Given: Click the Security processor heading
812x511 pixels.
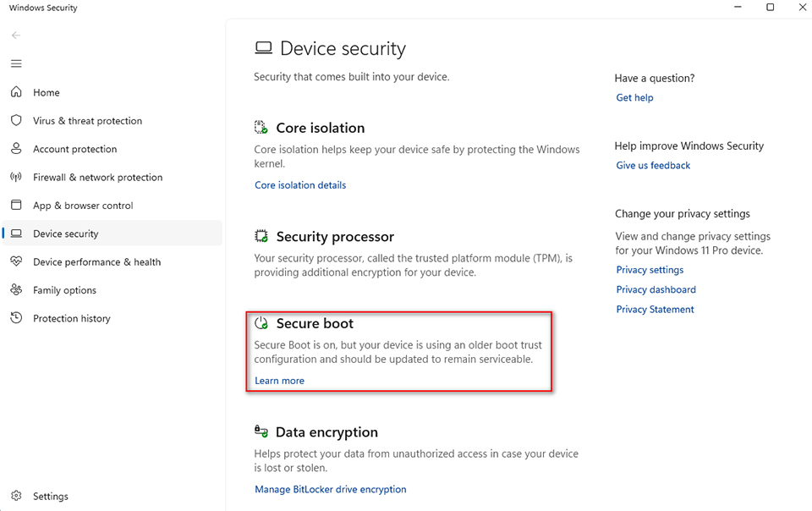Looking at the screenshot, I should (335, 237).
